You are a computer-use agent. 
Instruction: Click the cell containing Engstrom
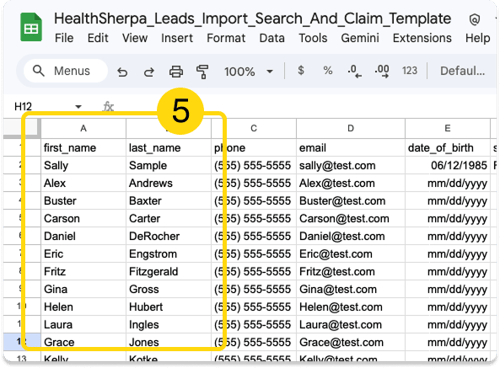pyautogui.click(x=169, y=254)
